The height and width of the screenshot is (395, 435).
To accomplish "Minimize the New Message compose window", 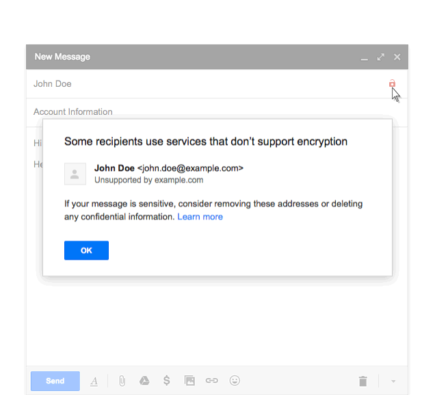I will pos(364,57).
